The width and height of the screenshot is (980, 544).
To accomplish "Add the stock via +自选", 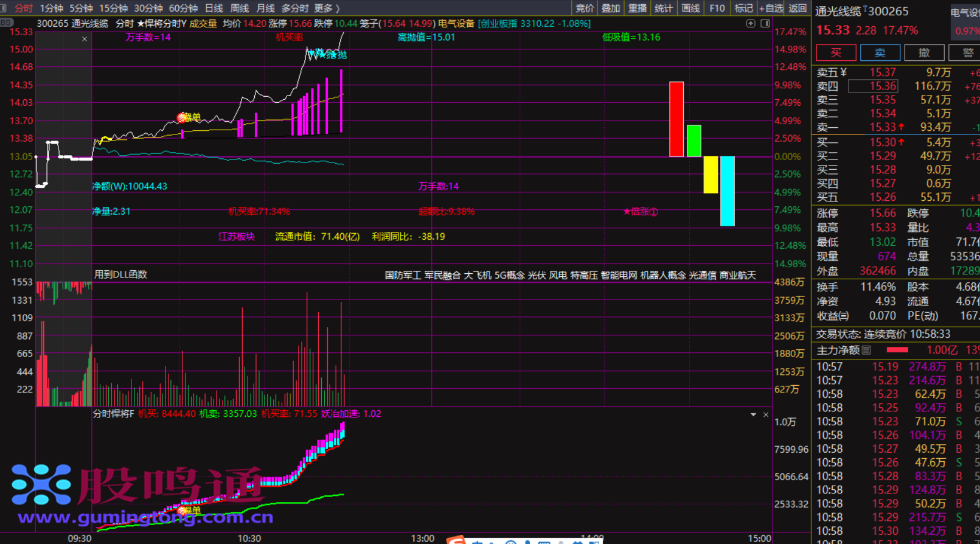I will tap(771, 8).
